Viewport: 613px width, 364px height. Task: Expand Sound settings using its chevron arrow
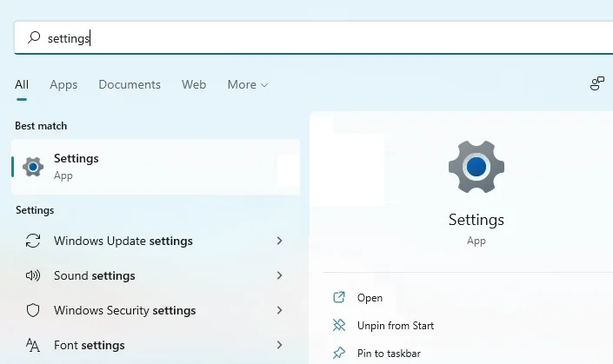tap(279, 275)
